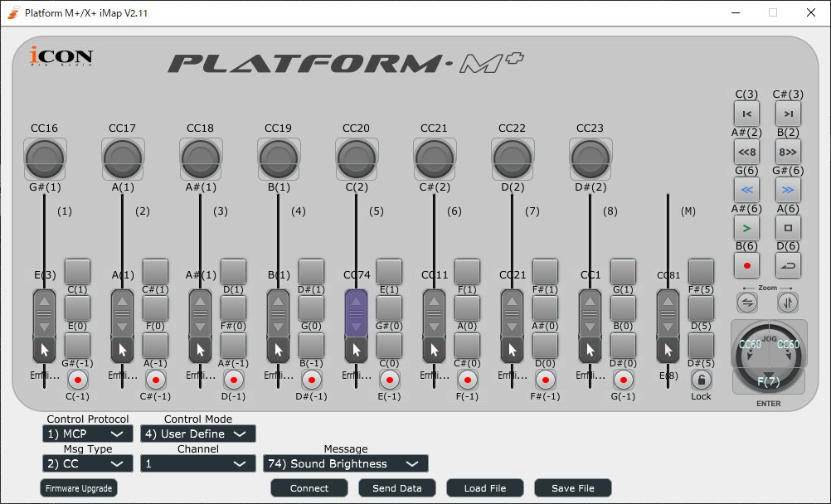Click the blue rewind button G(6)
This screenshot has width=831, height=504.
[x=746, y=190]
